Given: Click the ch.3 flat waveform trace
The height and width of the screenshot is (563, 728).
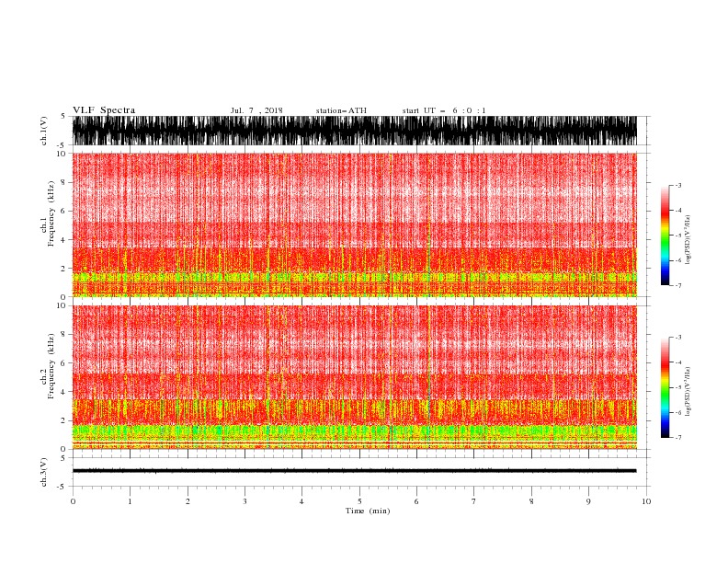Looking at the screenshot, I should point(354,471).
